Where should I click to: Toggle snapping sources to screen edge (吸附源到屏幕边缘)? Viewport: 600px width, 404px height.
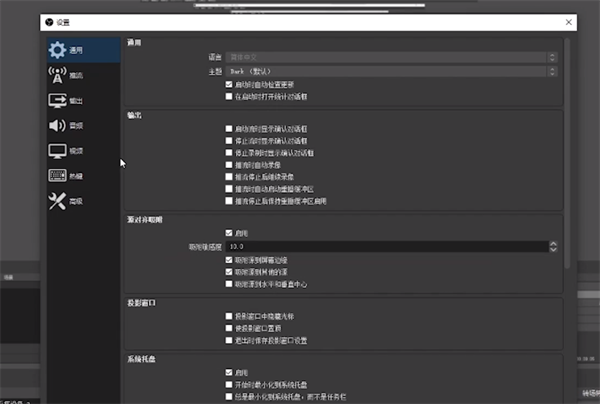(x=229, y=260)
